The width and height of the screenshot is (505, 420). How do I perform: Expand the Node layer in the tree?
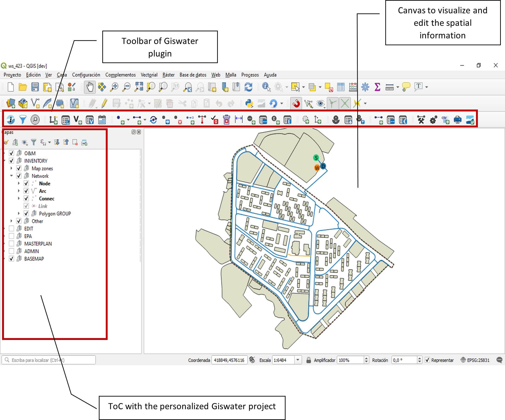19,183
